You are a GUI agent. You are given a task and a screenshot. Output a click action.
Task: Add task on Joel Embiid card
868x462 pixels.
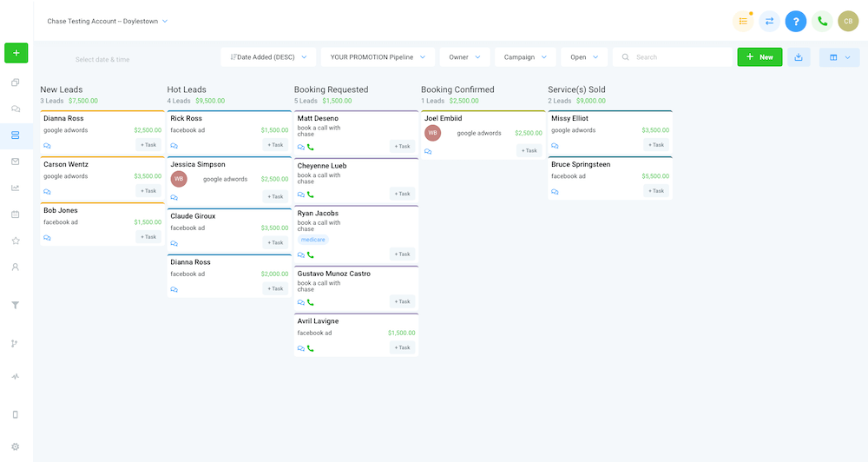click(529, 150)
